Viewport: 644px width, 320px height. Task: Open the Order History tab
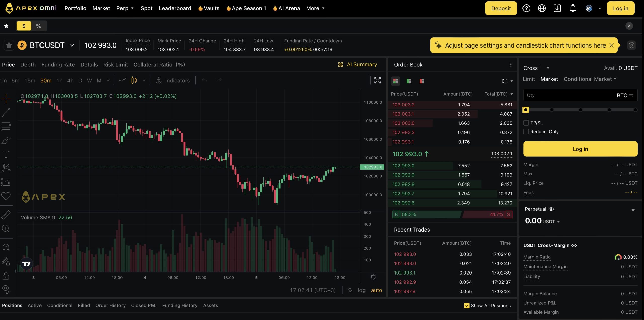[110, 305]
